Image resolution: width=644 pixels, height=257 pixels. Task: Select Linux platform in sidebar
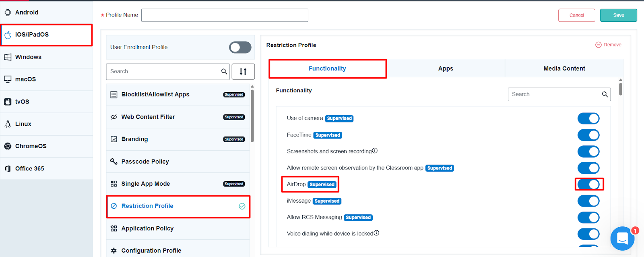click(46, 124)
